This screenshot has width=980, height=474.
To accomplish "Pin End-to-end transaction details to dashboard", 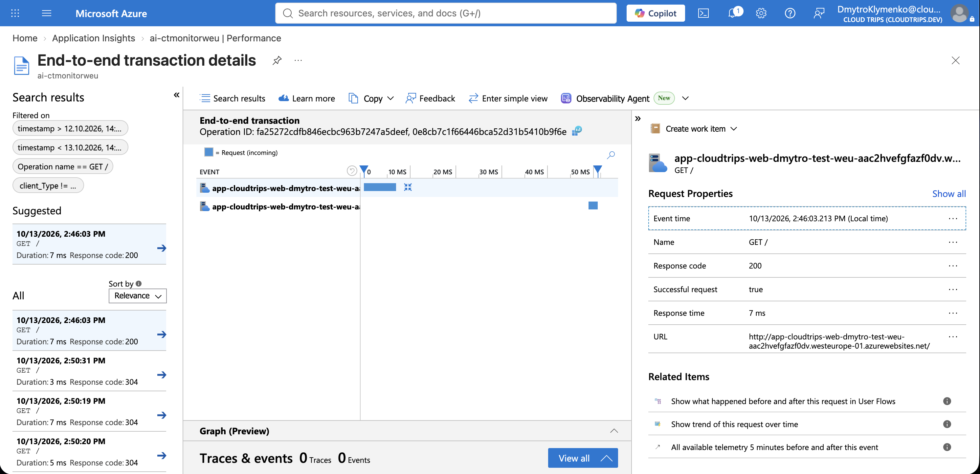I will coord(277,60).
